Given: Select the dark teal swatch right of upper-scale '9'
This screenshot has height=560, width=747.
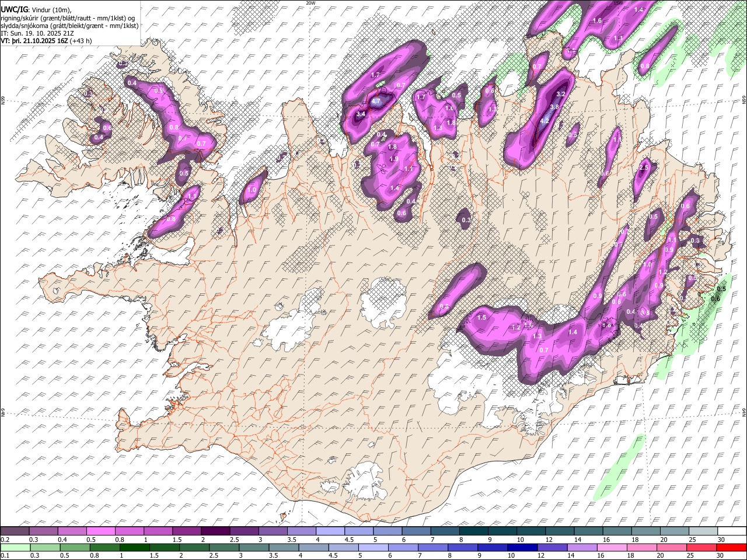Looking at the screenshot, I should point(502,531).
